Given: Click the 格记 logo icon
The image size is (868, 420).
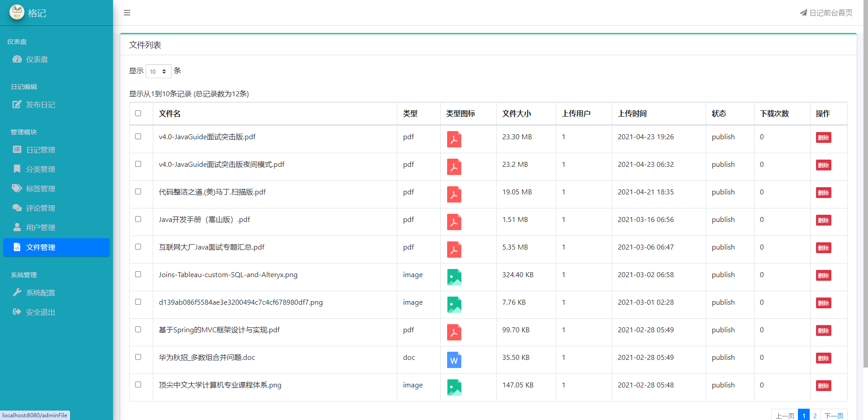Looking at the screenshot, I should point(17,12).
